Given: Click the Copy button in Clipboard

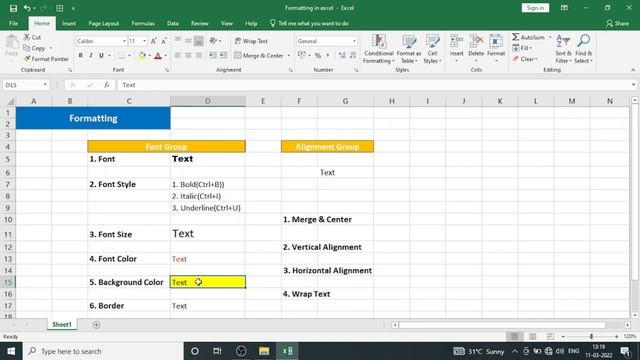Looking at the screenshot, I should [34, 48].
